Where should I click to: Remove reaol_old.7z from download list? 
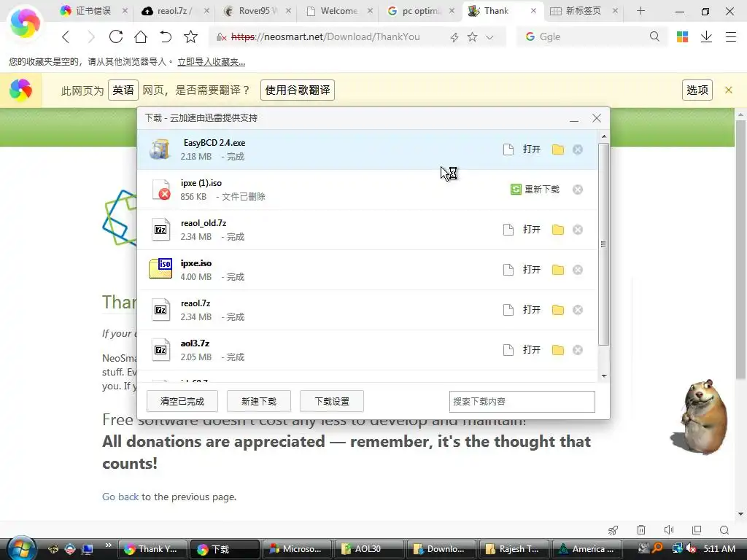point(578,230)
